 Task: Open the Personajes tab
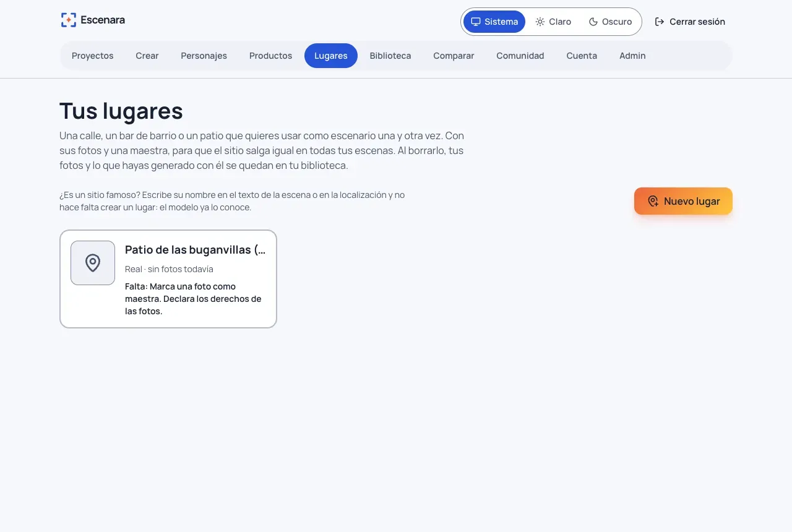(x=204, y=56)
